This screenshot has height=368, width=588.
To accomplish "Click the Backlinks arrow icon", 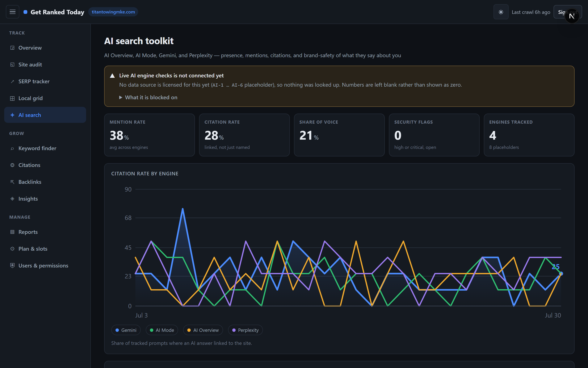I will click(x=12, y=182).
